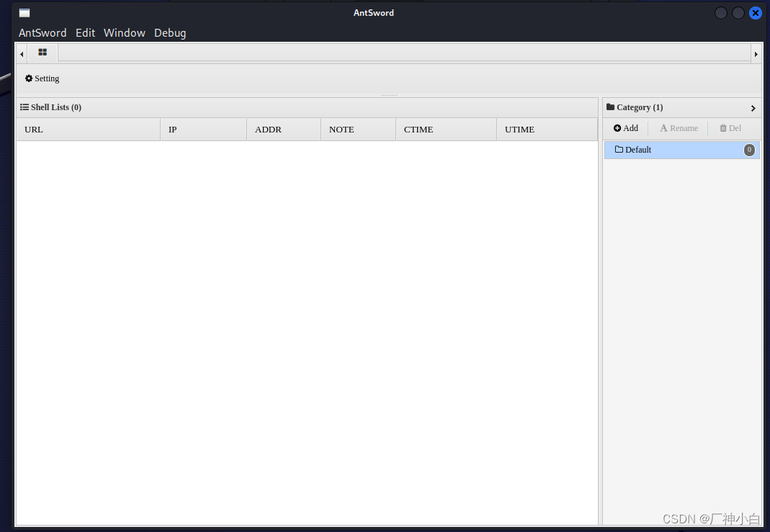This screenshot has height=532, width=770.
Task: Click the Default category count badge
Action: [x=749, y=150]
